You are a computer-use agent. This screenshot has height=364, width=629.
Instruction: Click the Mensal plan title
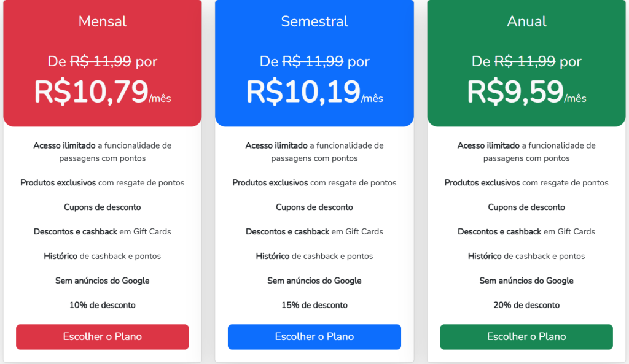pos(102,21)
